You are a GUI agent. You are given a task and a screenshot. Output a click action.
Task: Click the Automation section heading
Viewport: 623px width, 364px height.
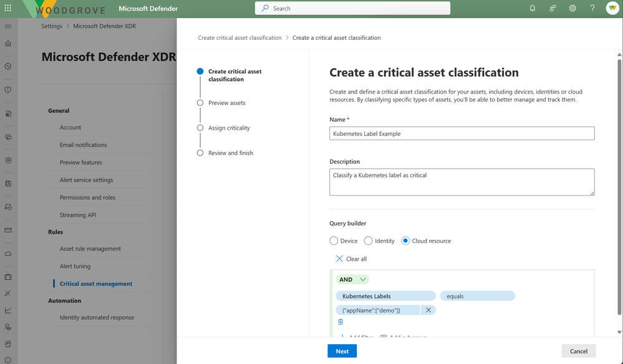(65, 300)
